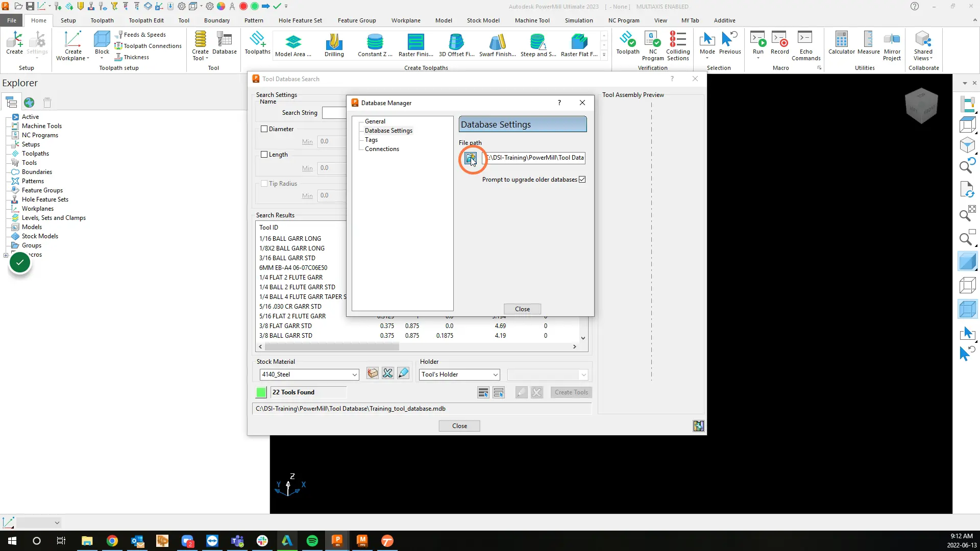
Task: Select Connections in Database Manager tree
Action: (382, 149)
